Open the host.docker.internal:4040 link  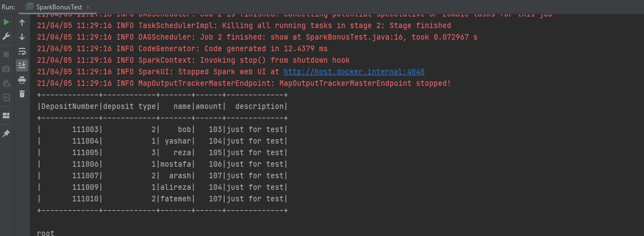(x=354, y=72)
